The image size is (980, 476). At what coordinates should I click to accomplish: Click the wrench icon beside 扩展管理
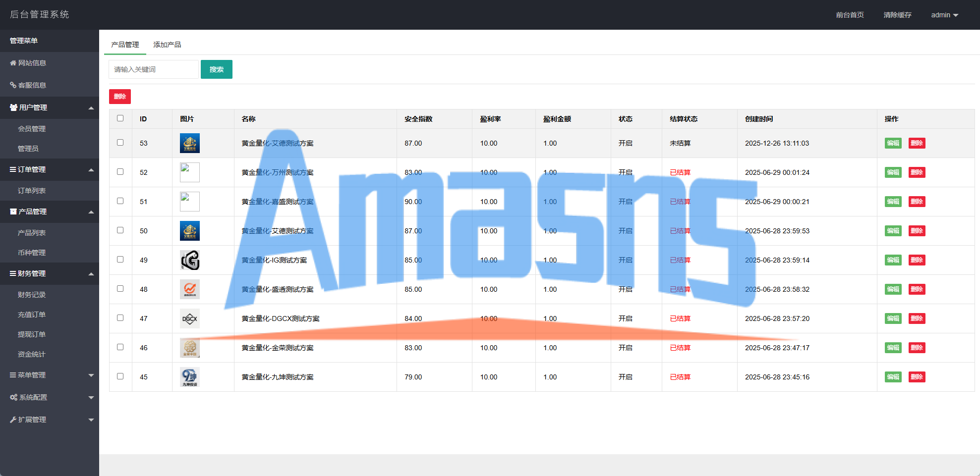coord(13,420)
